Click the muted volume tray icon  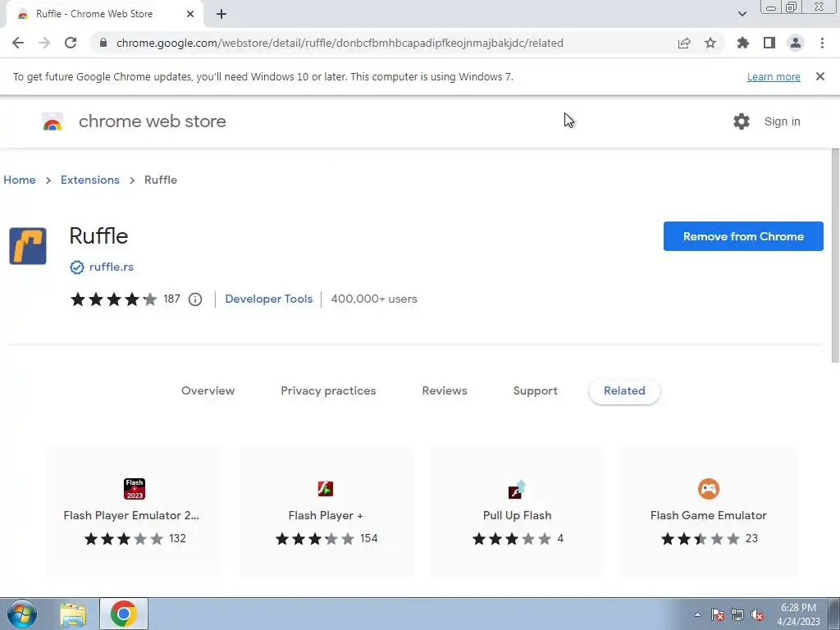[x=757, y=614]
